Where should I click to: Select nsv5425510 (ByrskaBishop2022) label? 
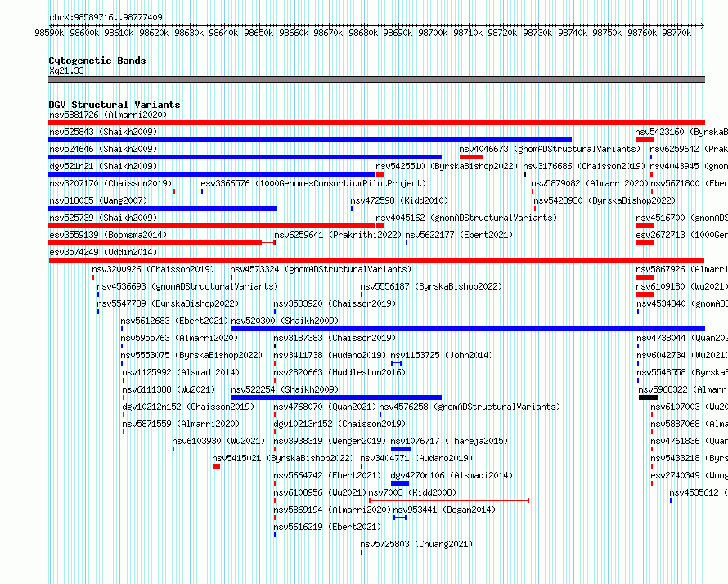point(447,166)
